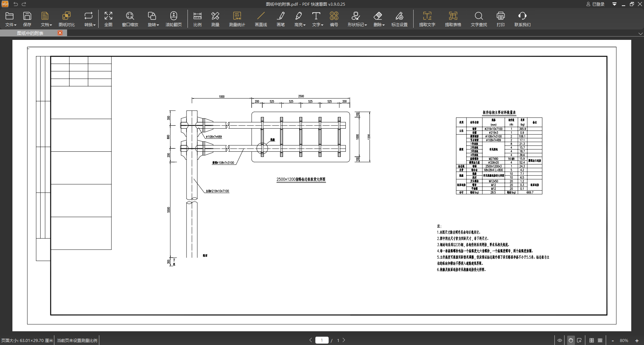The image size is (644, 345).
Task: Open 测量统计 measurement statistics
Action: 237,19
